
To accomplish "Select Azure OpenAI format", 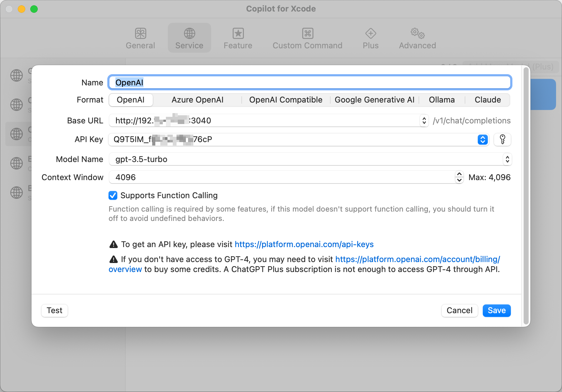I will click(197, 100).
